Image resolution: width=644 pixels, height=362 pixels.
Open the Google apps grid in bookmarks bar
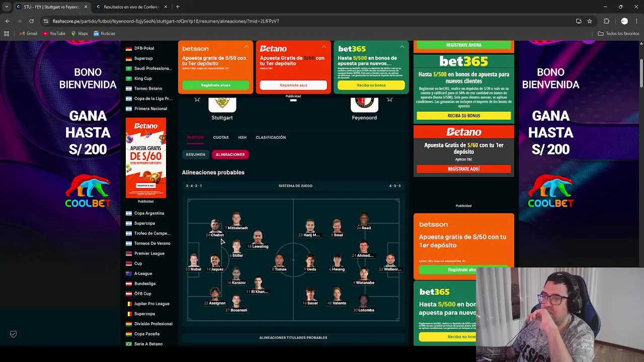(x=7, y=34)
